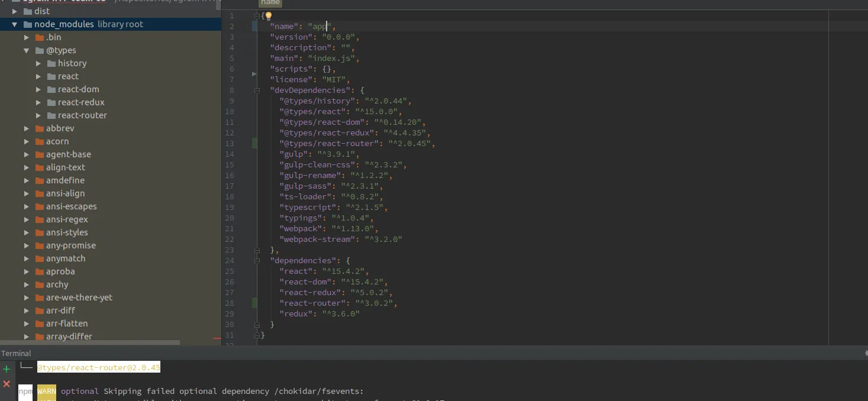The height and width of the screenshot is (401, 868).
Task: Click the .bin folder icon
Action: click(40, 37)
